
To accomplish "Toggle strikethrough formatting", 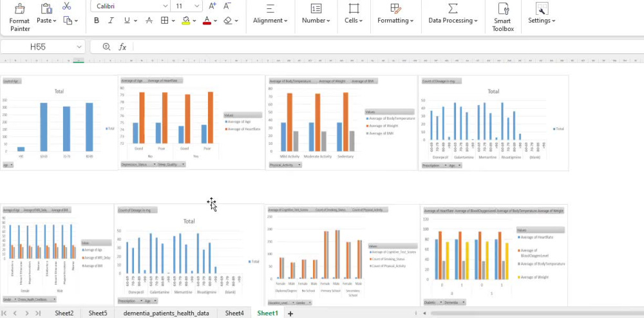I will click(149, 21).
